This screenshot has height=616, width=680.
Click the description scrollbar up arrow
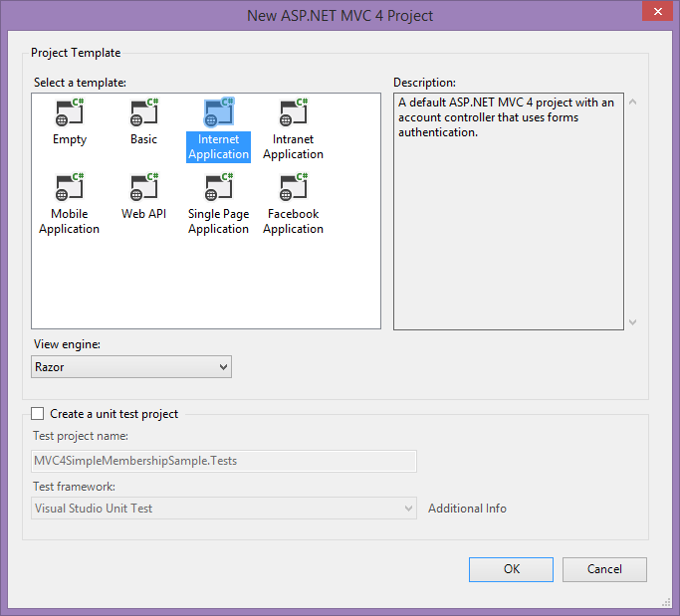[x=632, y=102]
